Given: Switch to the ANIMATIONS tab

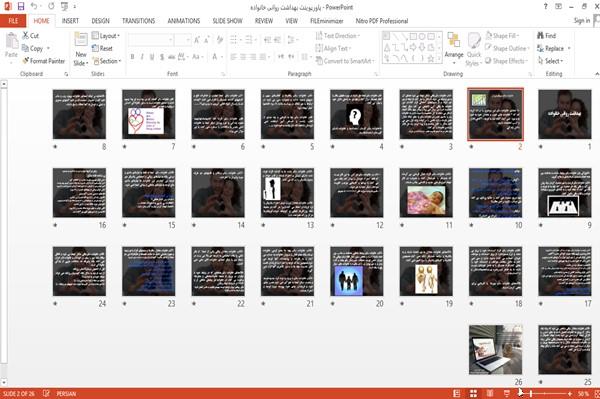Looking at the screenshot, I should pos(184,21).
